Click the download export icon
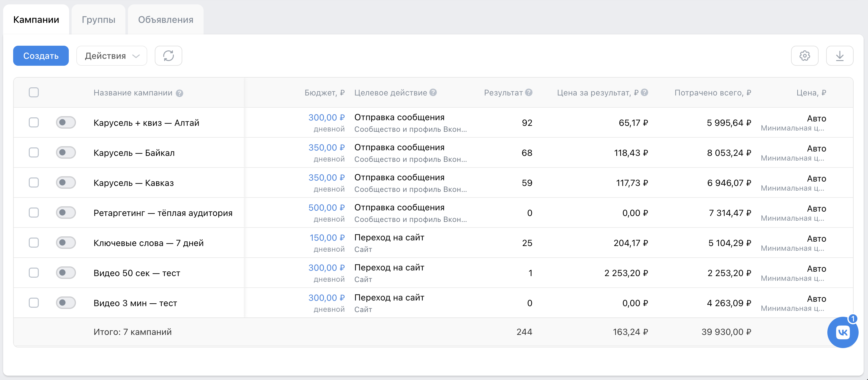The image size is (868, 380). point(839,56)
